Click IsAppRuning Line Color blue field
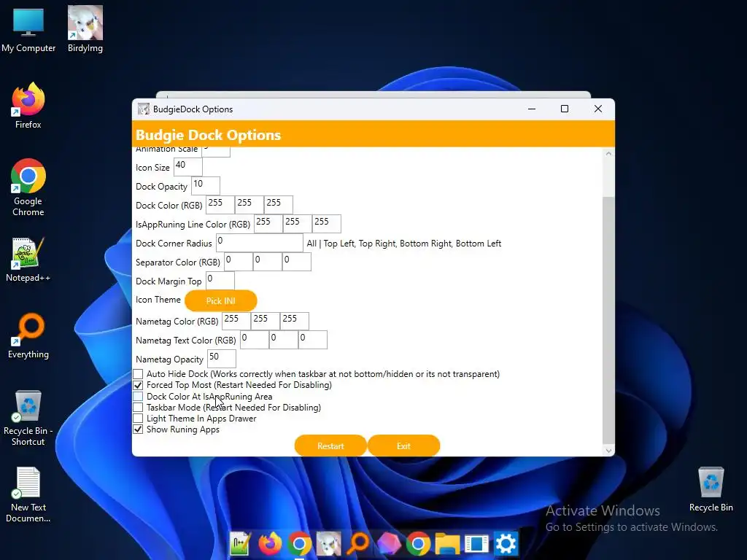Screen dimensions: 747x560 pyautogui.click(x=326, y=224)
